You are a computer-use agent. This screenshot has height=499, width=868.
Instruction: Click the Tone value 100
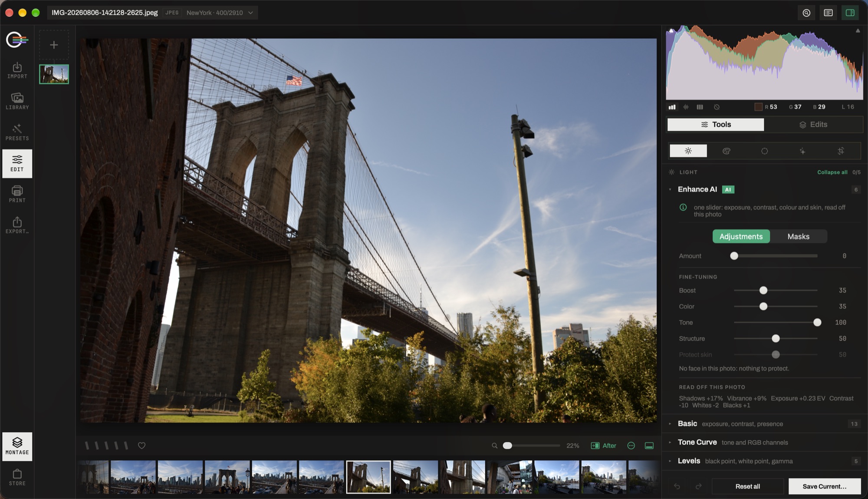point(840,323)
